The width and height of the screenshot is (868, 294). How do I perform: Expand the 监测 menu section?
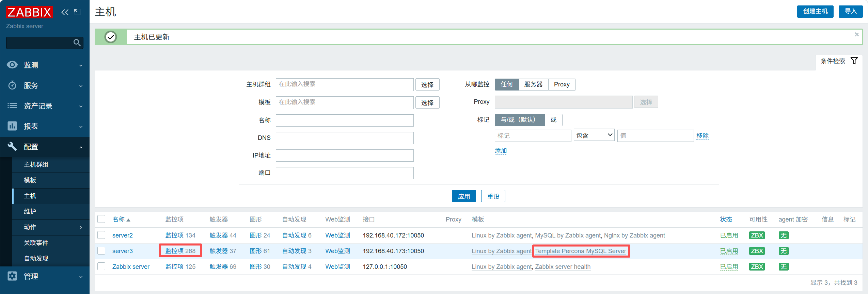81,65
